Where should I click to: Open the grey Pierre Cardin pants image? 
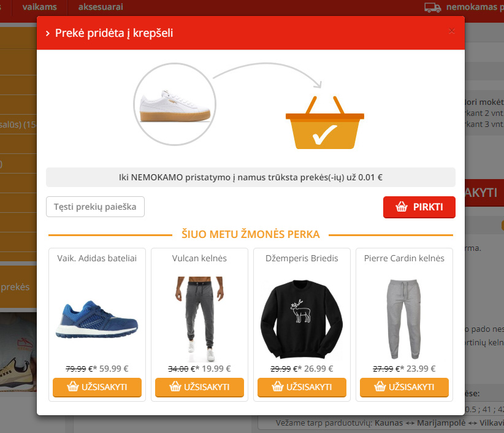point(403,319)
